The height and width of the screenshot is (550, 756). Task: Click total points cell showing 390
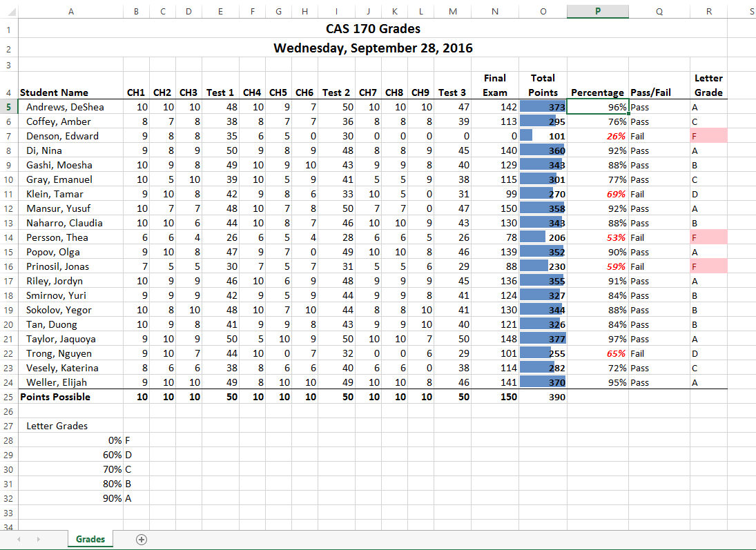click(543, 397)
